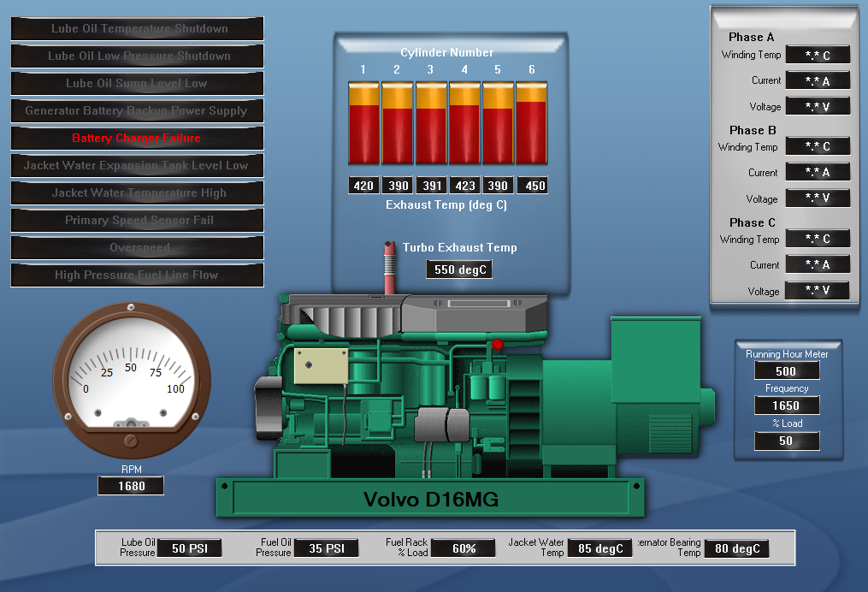Screen dimensions: 868x592
Task: Select the Lube Oil Low Pressure Shutdown alarm
Action: point(138,56)
